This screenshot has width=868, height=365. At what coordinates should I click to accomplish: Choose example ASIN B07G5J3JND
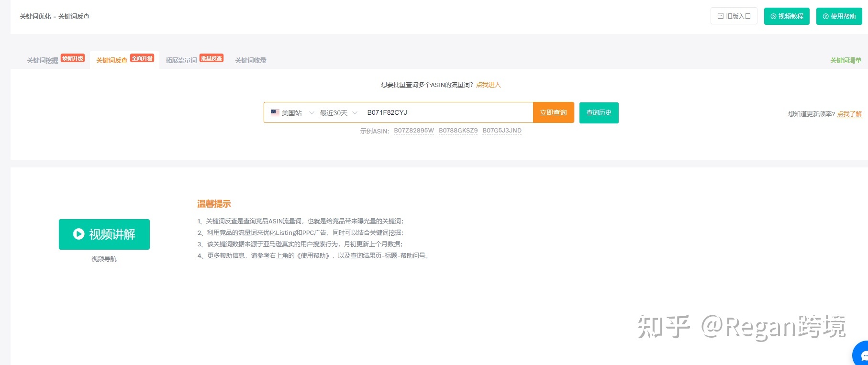click(502, 131)
